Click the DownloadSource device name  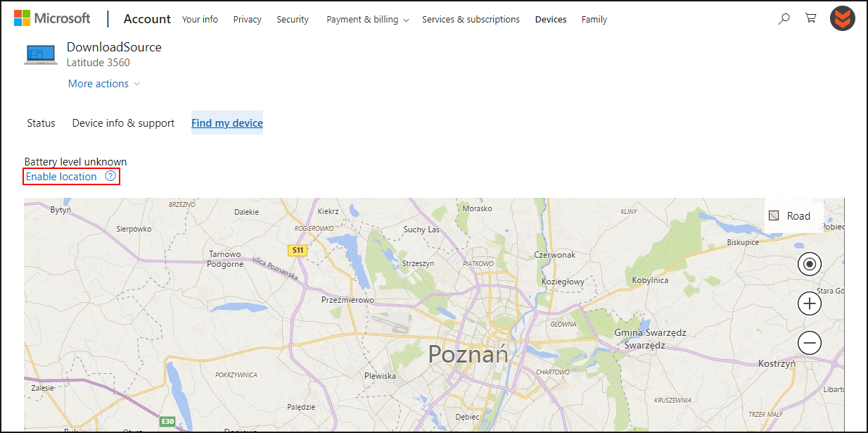coord(114,47)
